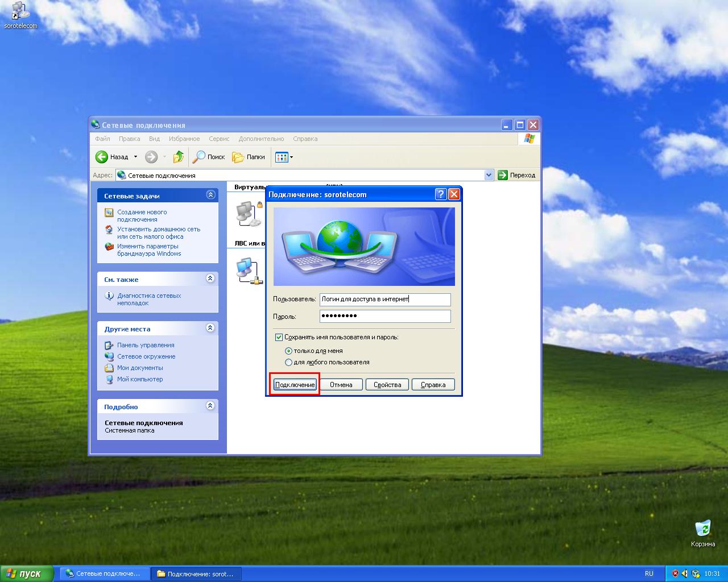Select the для любого пользователя radio button

288,362
